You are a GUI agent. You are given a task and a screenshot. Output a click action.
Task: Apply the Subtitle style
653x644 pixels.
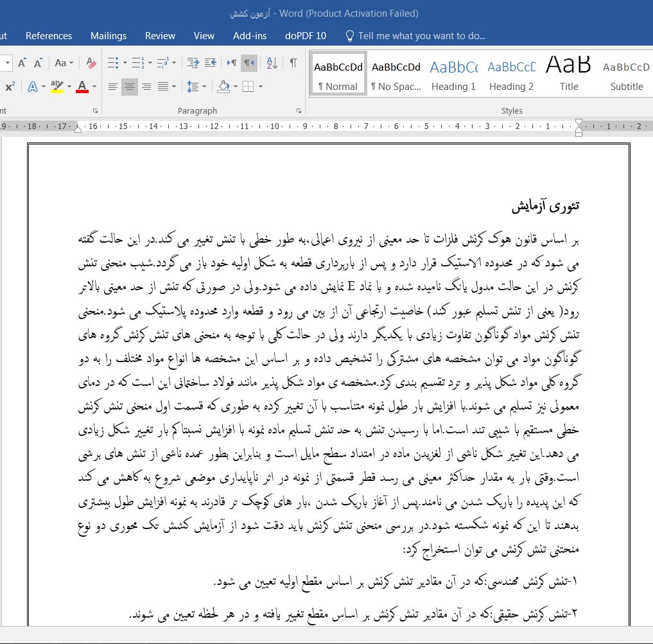tap(626, 74)
